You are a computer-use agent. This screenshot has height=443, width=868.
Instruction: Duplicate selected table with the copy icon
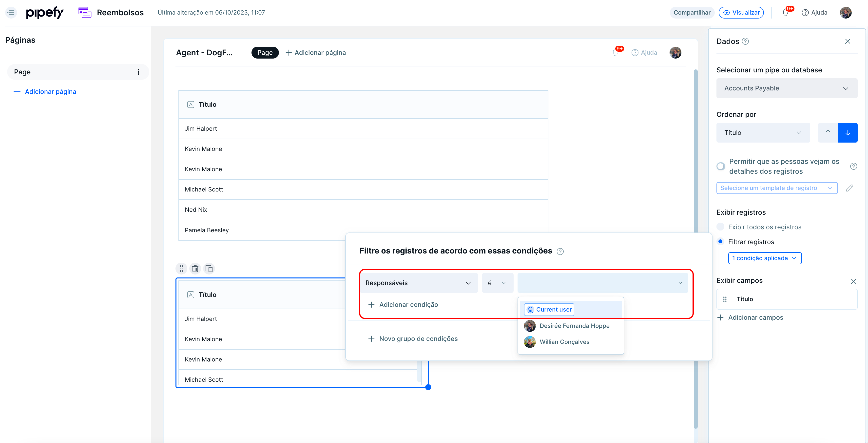click(209, 268)
